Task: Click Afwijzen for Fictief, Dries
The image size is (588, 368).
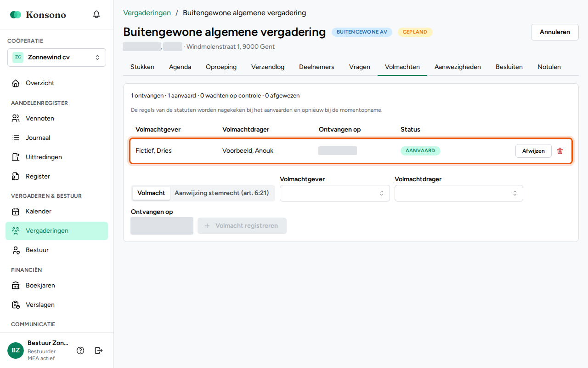Action: pos(533,151)
